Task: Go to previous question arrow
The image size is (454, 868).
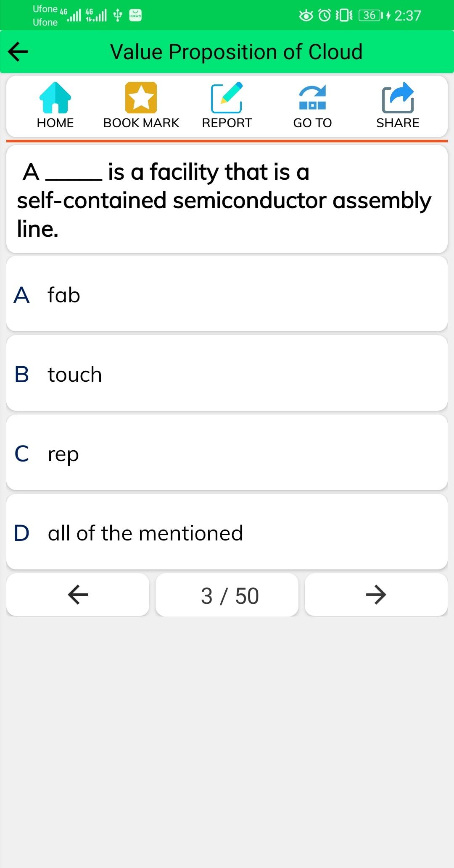Action: click(x=78, y=595)
